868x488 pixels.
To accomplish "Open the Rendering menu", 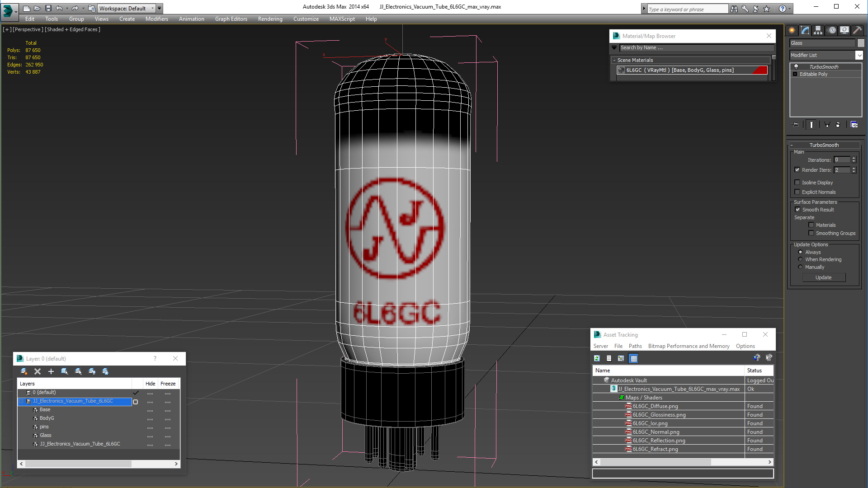I will point(270,19).
